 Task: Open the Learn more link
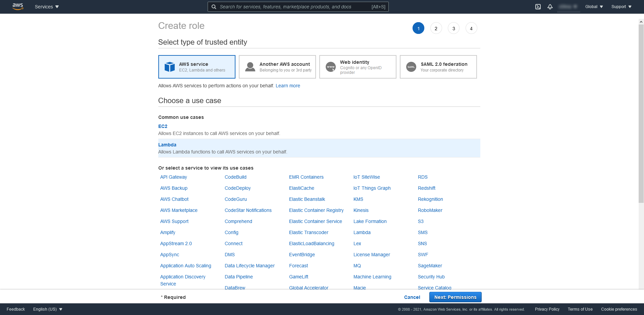pos(288,86)
